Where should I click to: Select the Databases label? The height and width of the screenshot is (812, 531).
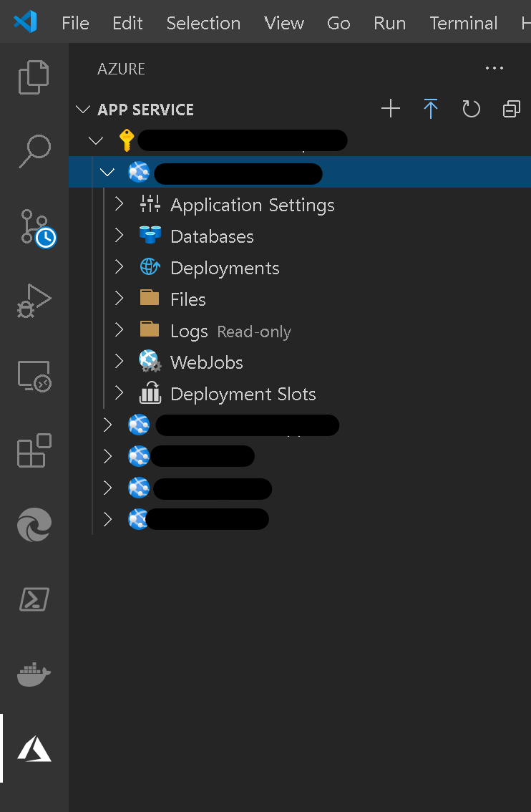[213, 236]
